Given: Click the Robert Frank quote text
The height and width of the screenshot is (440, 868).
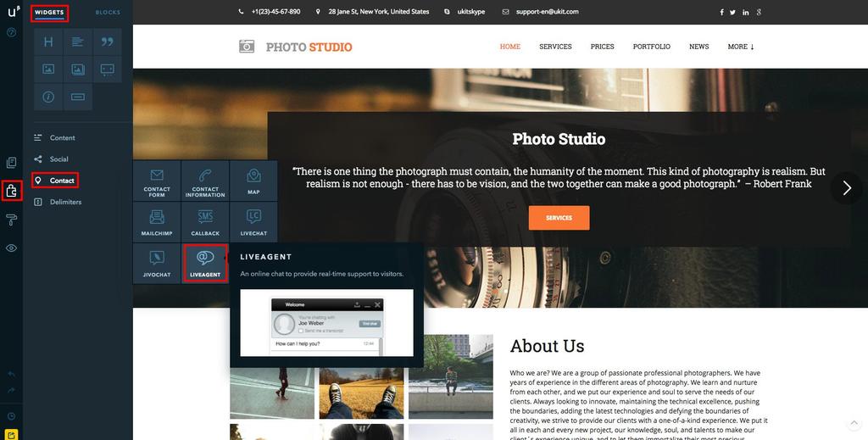Looking at the screenshot, I should (x=559, y=178).
